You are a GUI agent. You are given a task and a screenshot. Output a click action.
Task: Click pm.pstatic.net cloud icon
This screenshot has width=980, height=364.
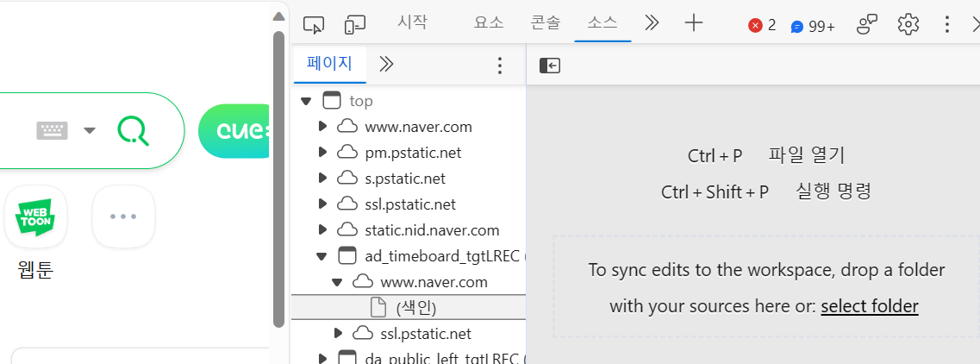346,152
